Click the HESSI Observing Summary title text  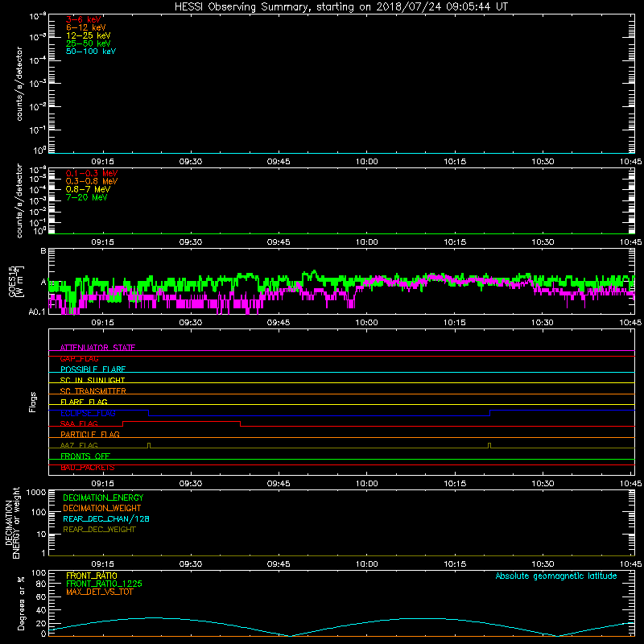pyautogui.click(x=341, y=7)
